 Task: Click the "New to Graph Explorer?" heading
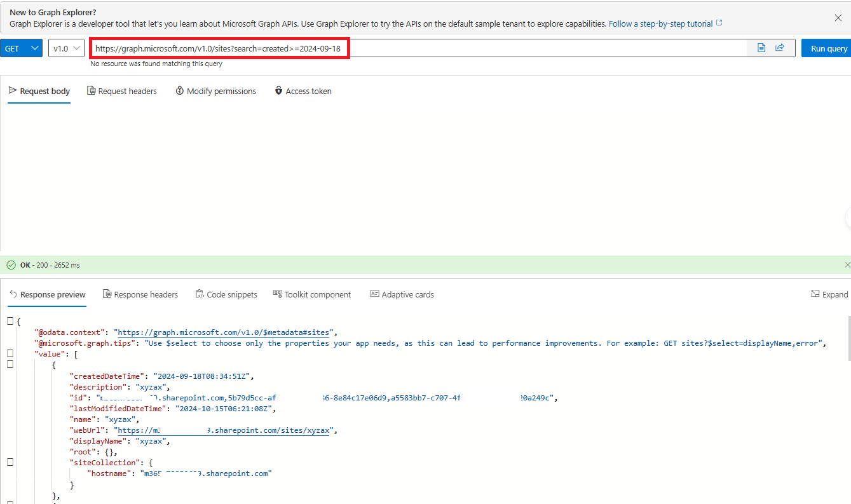(53, 12)
